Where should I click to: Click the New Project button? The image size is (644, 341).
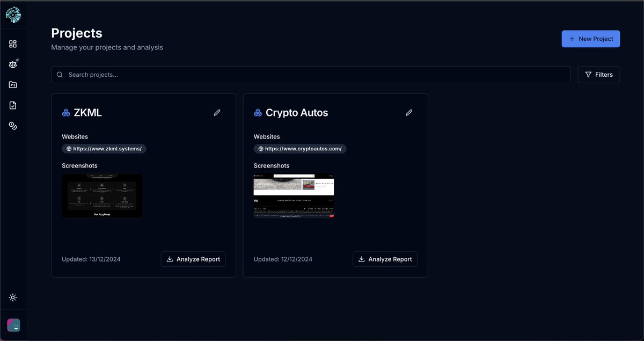[591, 39]
